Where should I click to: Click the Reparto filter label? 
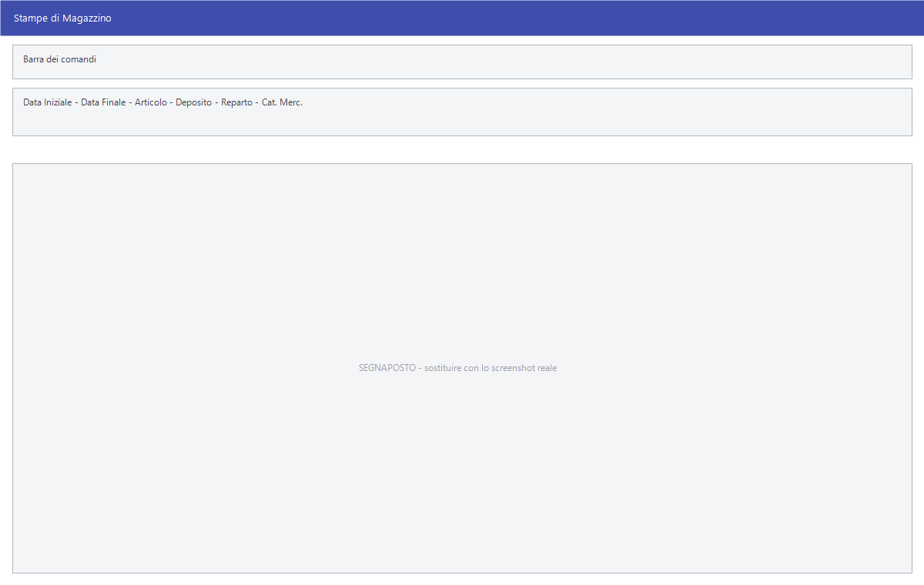click(236, 102)
